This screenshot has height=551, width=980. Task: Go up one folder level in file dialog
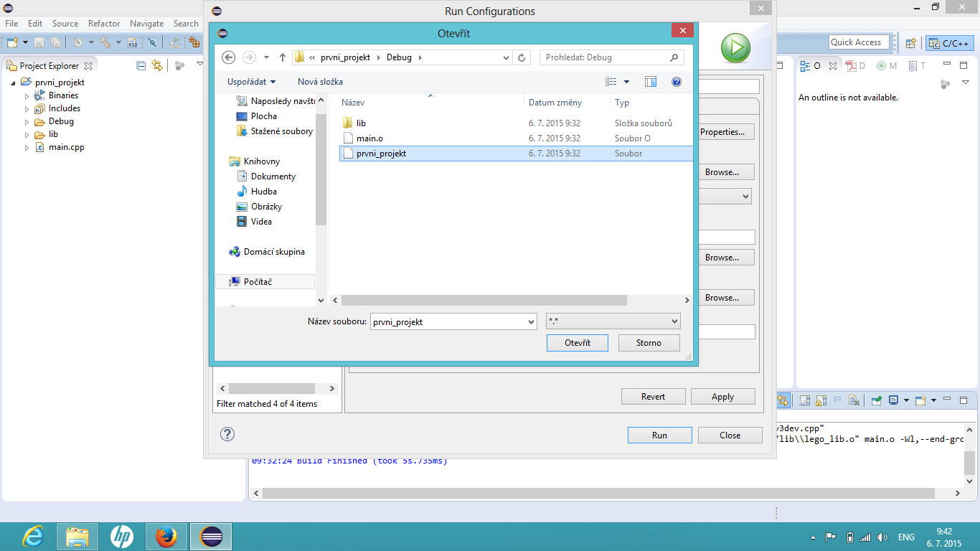[x=283, y=57]
